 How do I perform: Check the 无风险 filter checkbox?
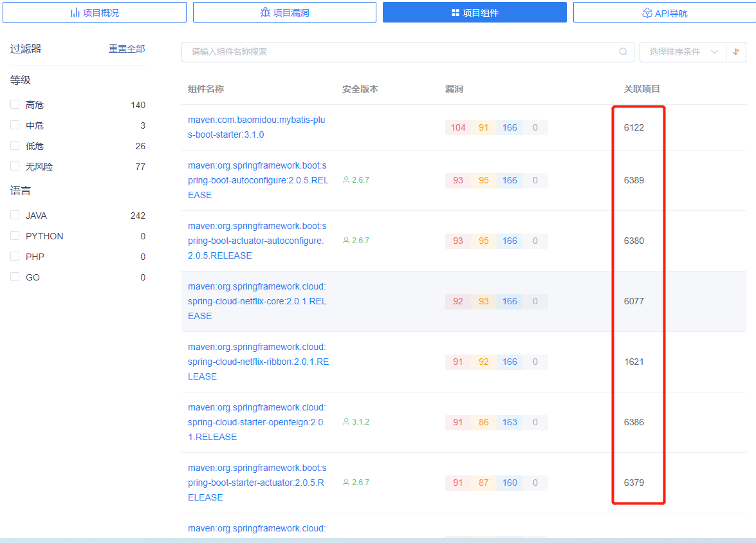(14, 166)
